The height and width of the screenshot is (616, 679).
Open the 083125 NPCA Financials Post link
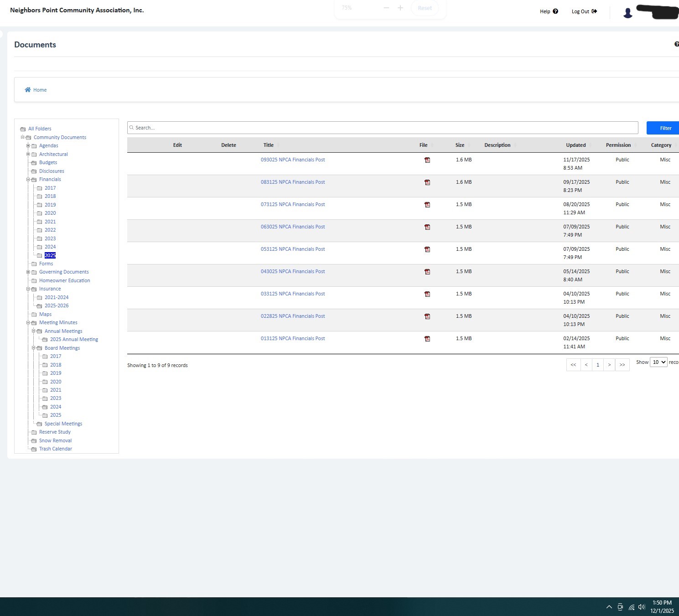click(x=293, y=182)
